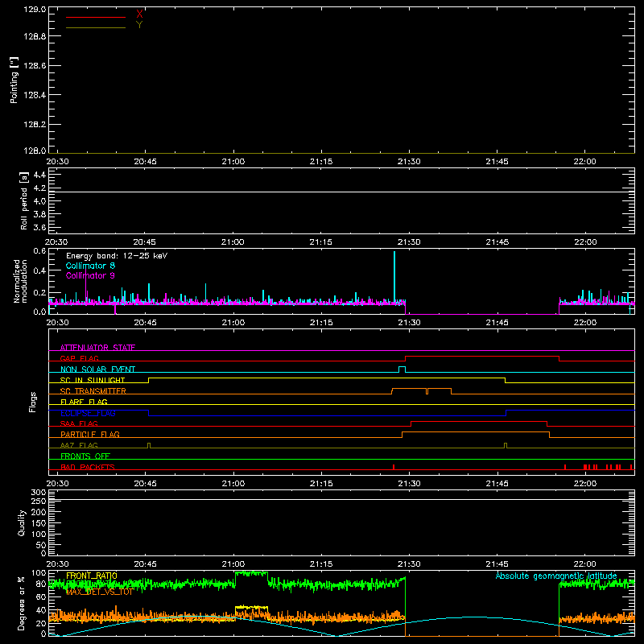Click the SC_TRANSMITTER flag label

pyautogui.click(x=93, y=391)
